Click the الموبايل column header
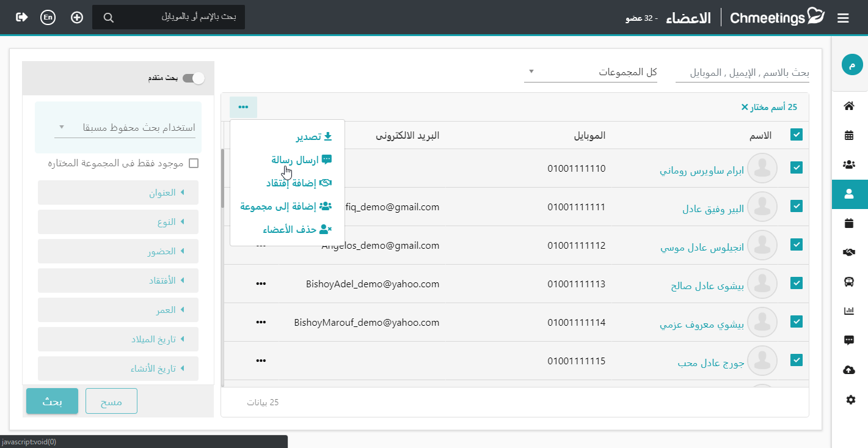Viewport: 868px width, 448px height. (x=589, y=135)
